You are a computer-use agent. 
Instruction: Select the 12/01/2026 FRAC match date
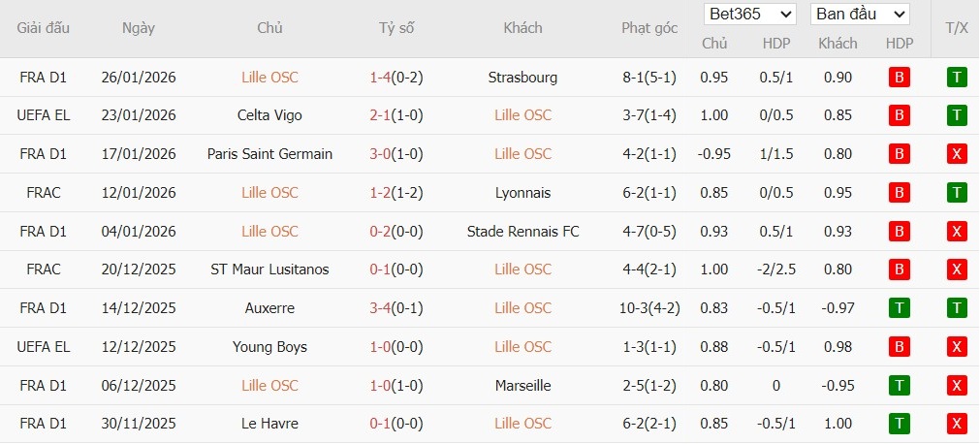(x=139, y=193)
